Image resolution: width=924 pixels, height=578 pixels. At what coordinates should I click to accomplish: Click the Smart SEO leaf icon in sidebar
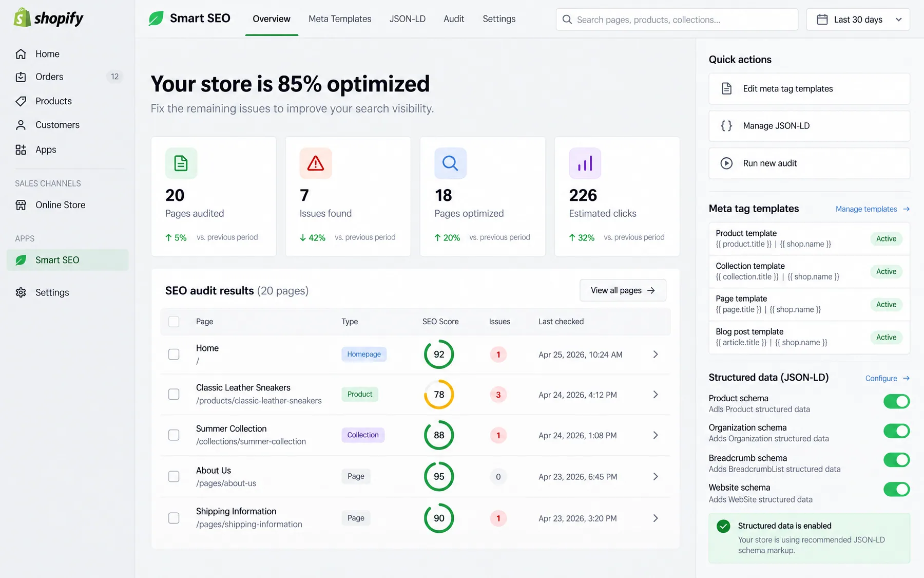tap(21, 260)
